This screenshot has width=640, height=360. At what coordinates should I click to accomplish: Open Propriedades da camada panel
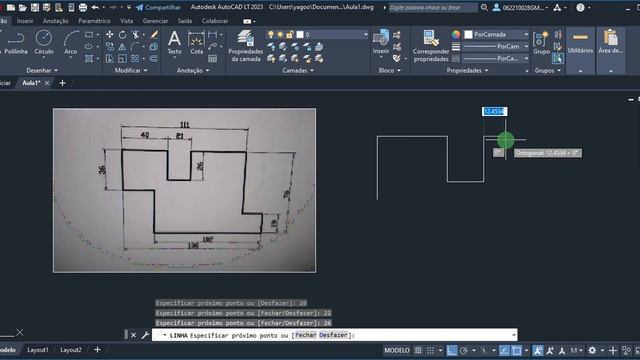(245, 46)
